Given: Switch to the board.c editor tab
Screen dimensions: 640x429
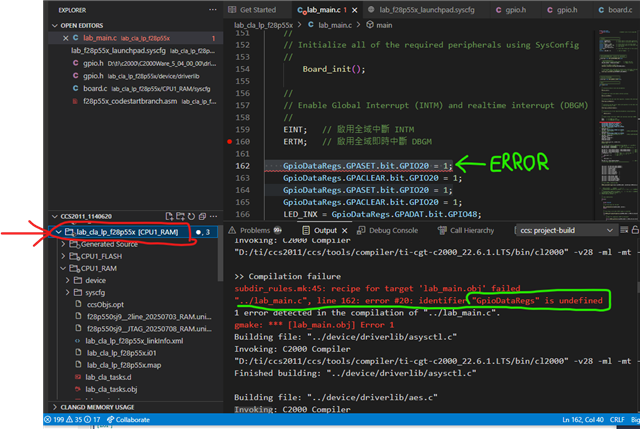Looking at the screenshot, I should 615,10.
